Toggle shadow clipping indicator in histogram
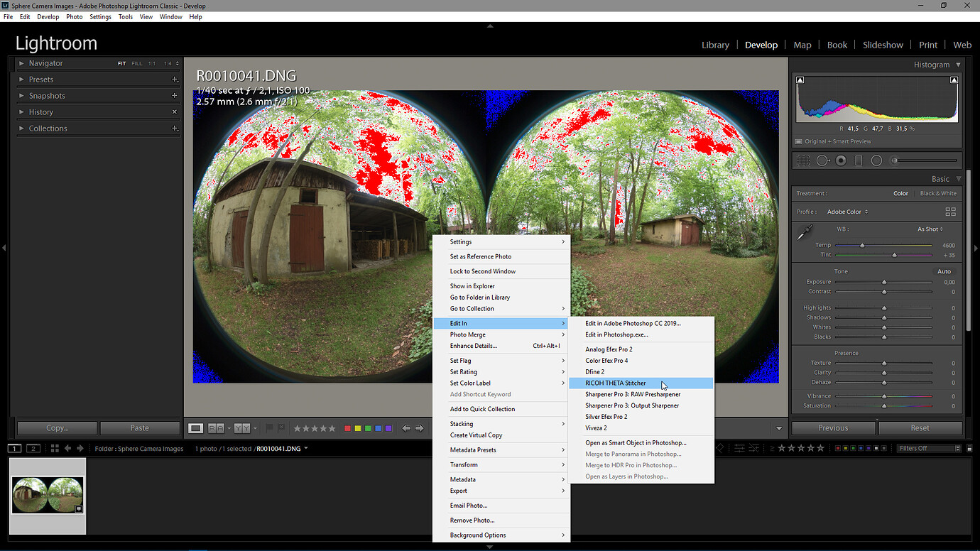 (800, 80)
